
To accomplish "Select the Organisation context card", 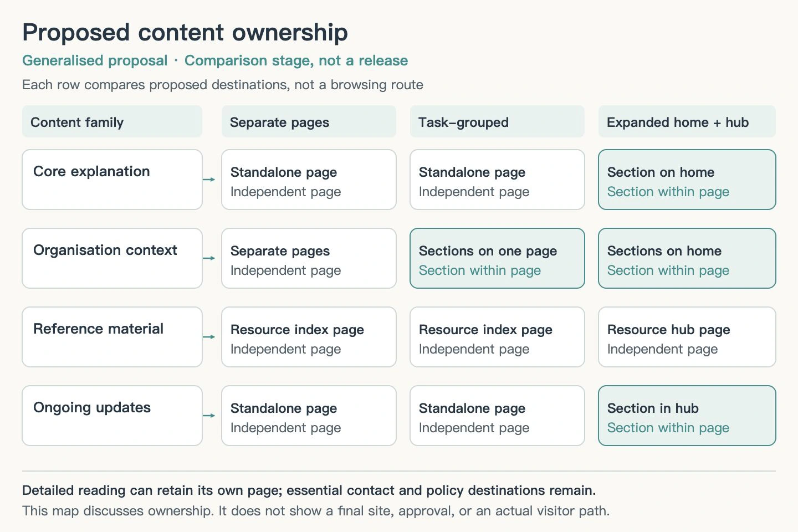I will pos(112,258).
